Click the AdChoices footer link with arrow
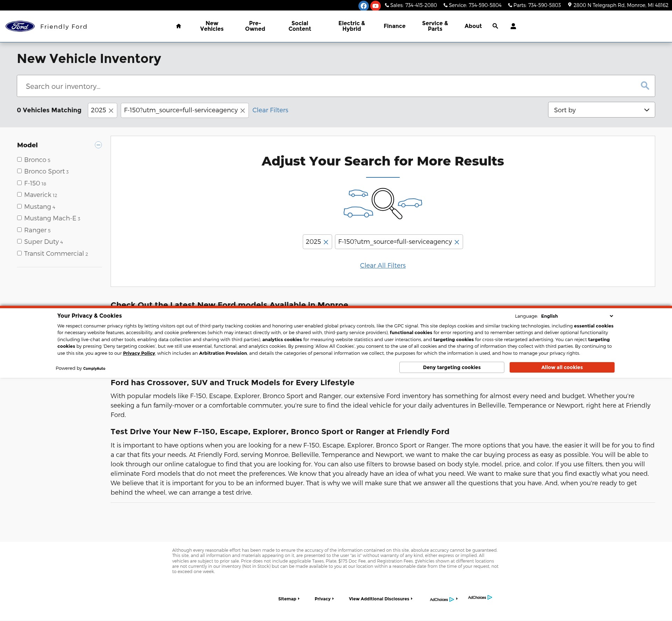The image size is (672, 621). tap(444, 599)
